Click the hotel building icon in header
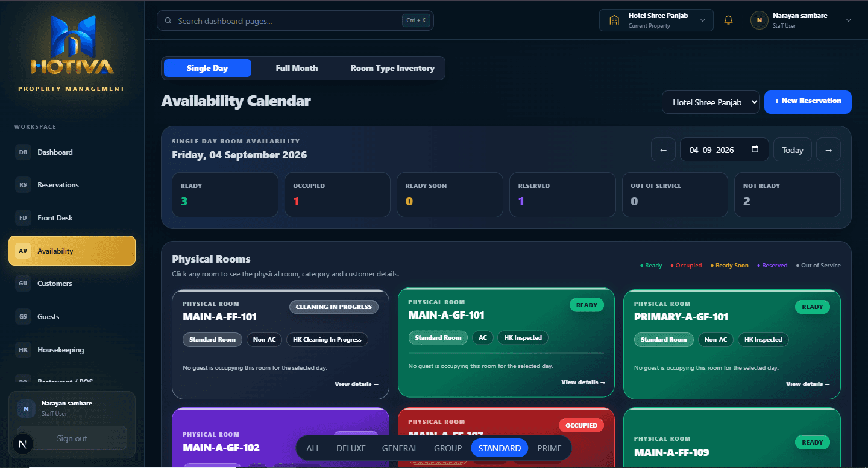Image resolution: width=868 pixels, height=468 pixels. click(614, 20)
